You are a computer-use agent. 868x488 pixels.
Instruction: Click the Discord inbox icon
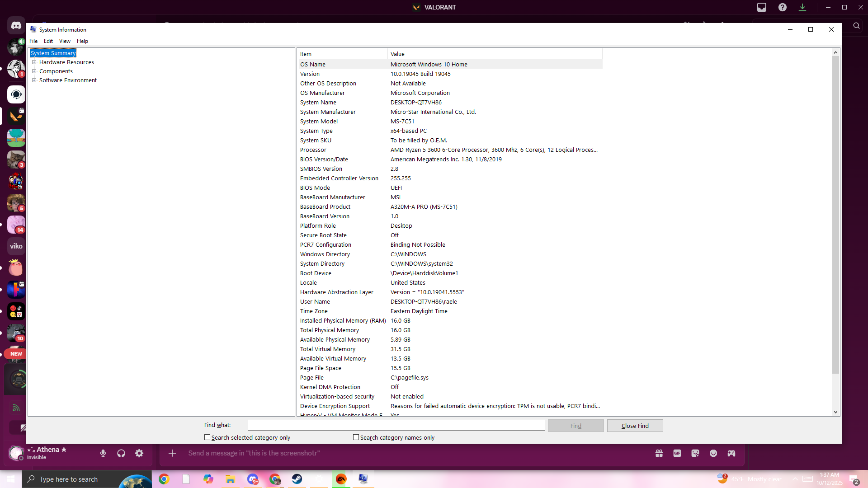[x=762, y=7]
